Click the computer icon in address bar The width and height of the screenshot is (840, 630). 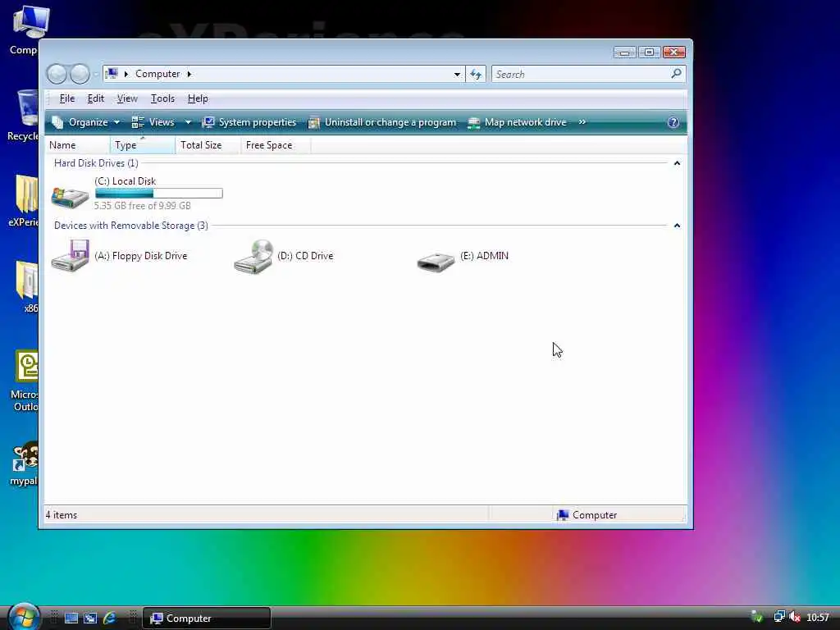tap(112, 73)
